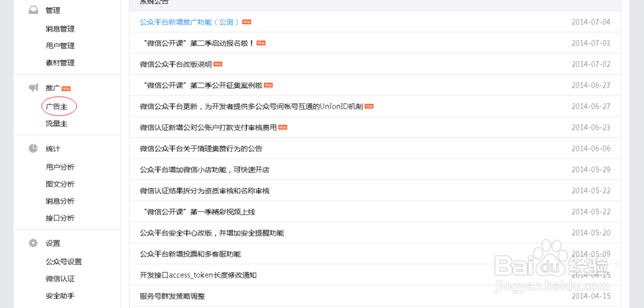Click the date 2014-05-29

click(591, 170)
